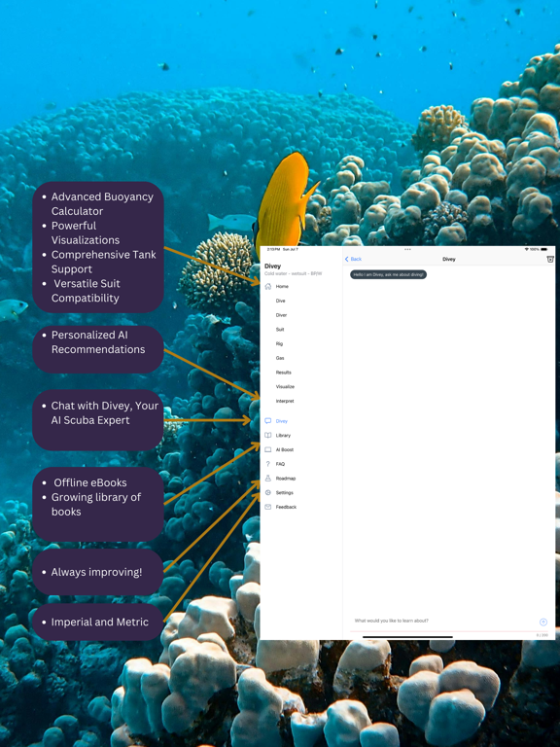Select the Library label in sidebar
This screenshot has height=747, width=560.
pos(283,436)
